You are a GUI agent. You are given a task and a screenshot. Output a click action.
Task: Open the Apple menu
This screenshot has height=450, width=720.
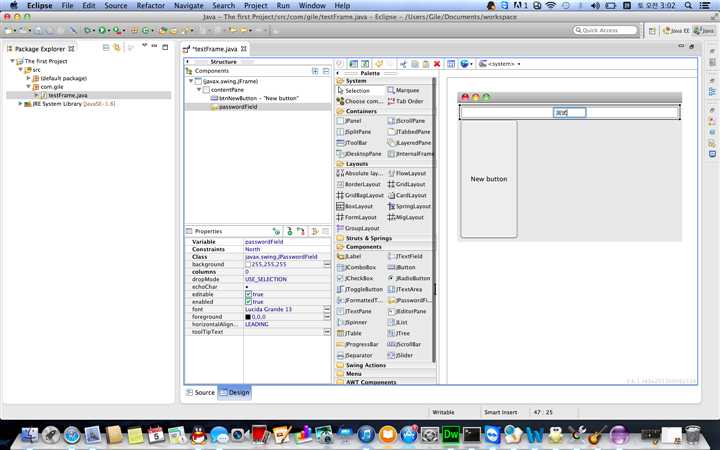pos(13,6)
